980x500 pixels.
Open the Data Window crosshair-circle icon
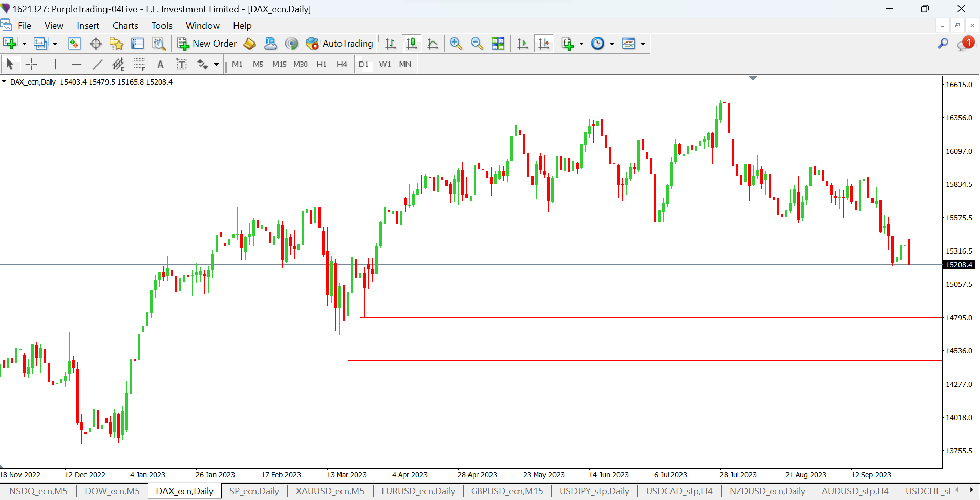pos(96,44)
